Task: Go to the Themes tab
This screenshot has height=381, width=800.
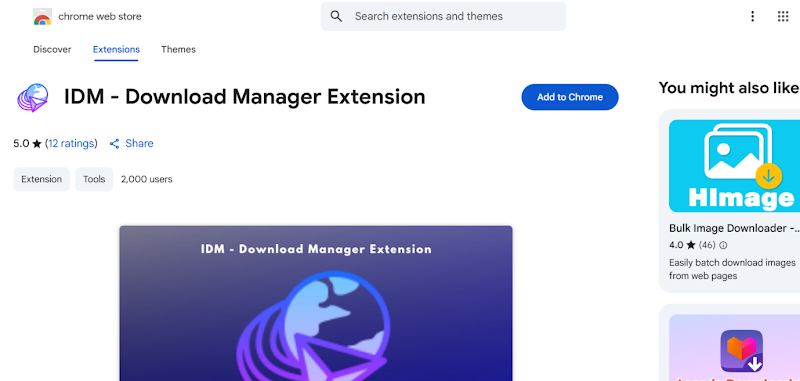Action: tap(179, 49)
